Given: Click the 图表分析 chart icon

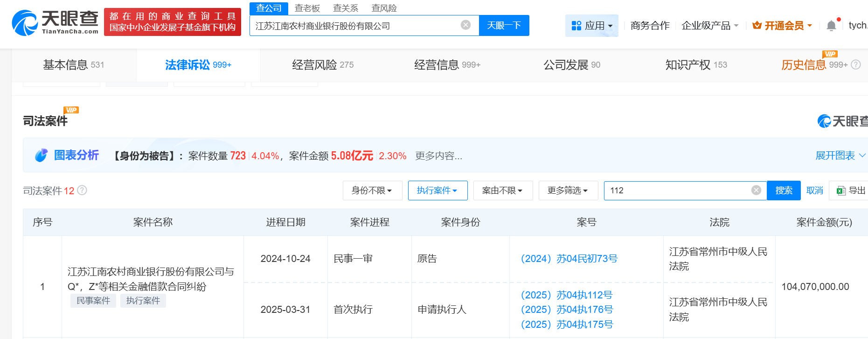Looking at the screenshot, I should click(x=41, y=155).
